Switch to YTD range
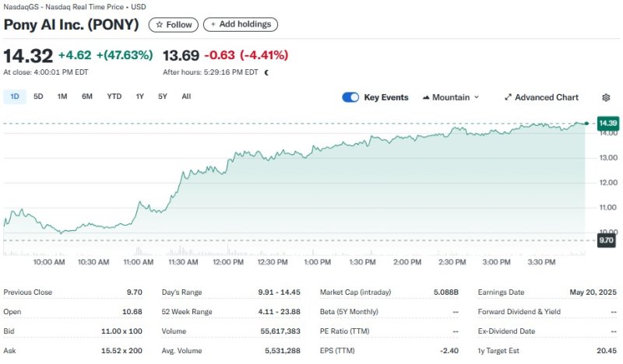623x364 pixels. (x=114, y=96)
